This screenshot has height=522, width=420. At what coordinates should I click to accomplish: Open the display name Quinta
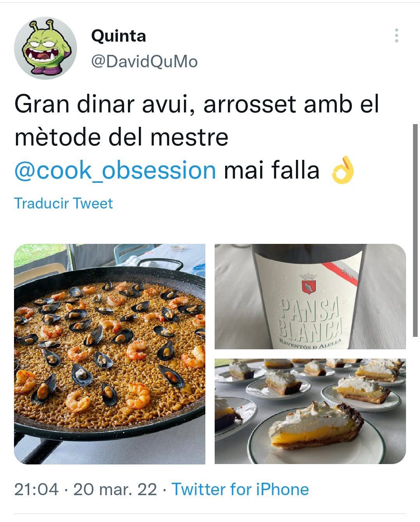(x=119, y=36)
